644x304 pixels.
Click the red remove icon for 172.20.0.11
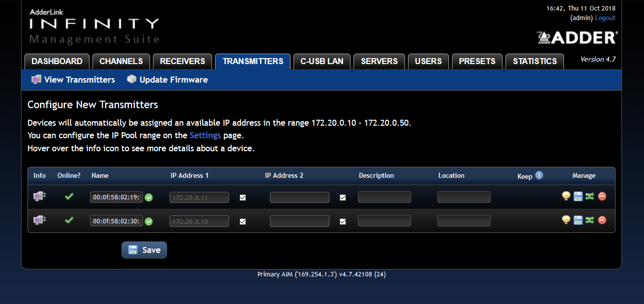[x=602, y=196]
